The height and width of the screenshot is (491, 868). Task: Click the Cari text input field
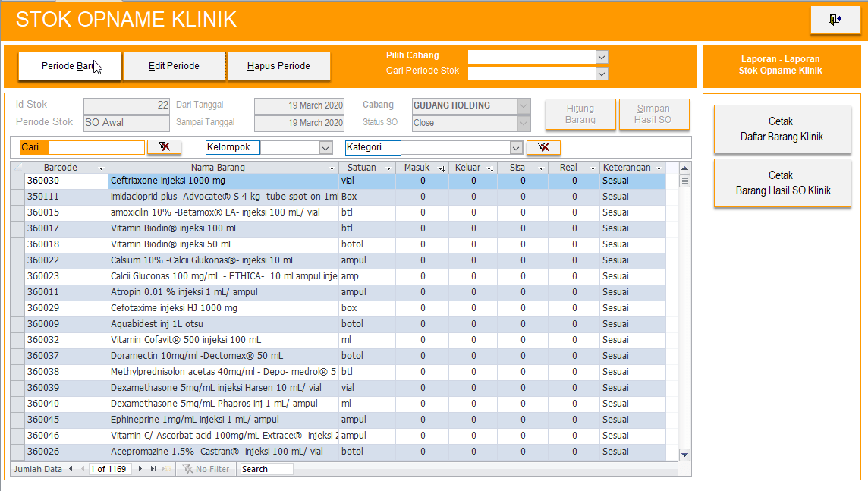click(96, 147)
